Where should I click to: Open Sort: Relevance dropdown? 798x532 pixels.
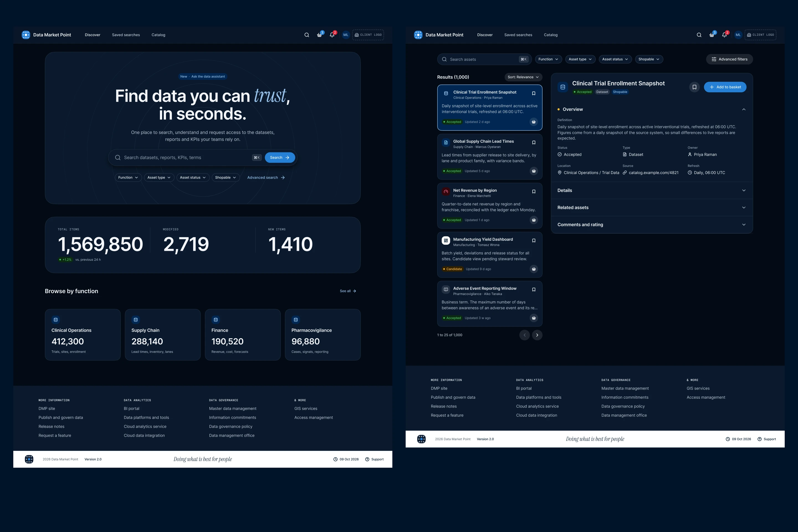523,77
